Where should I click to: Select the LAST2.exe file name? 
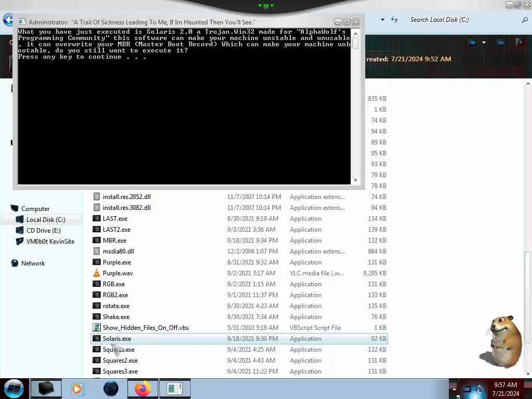[116, 229]
